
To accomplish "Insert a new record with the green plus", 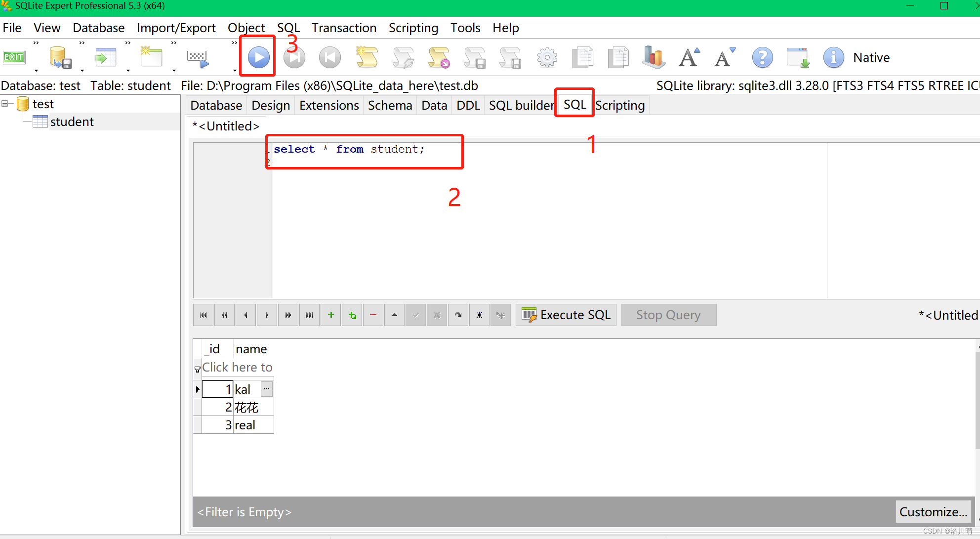I will coord(330,315).
